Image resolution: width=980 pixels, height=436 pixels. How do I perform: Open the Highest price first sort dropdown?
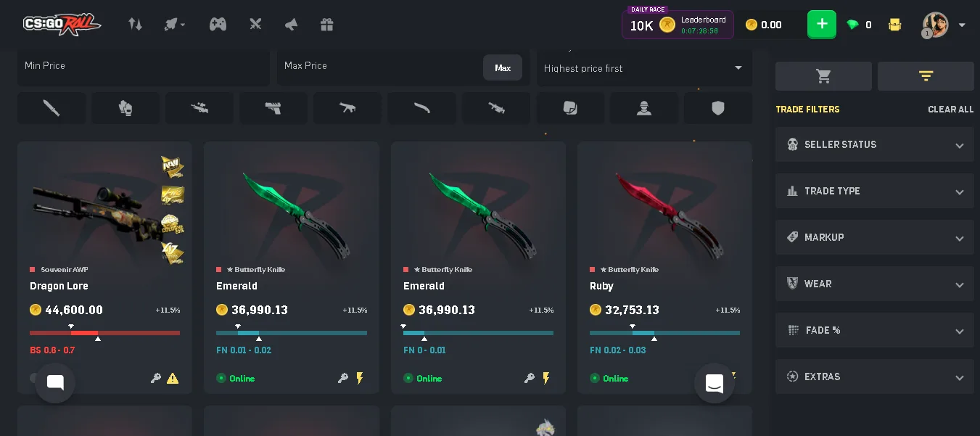(x=644, y=67)
